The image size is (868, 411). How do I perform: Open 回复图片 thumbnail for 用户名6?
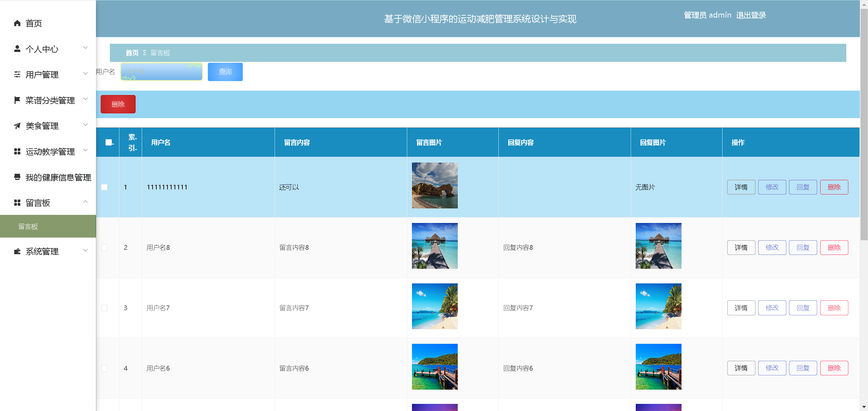coord(658,367)
